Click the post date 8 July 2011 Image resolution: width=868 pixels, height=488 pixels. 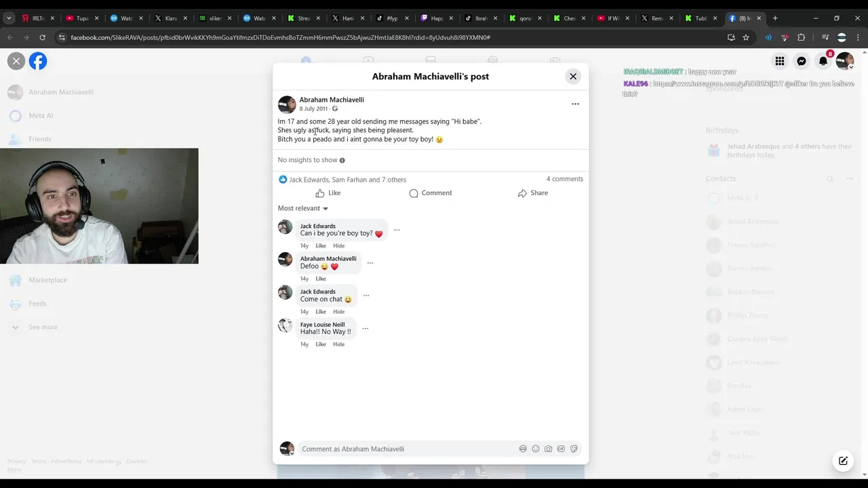click(x=313, y=108)
